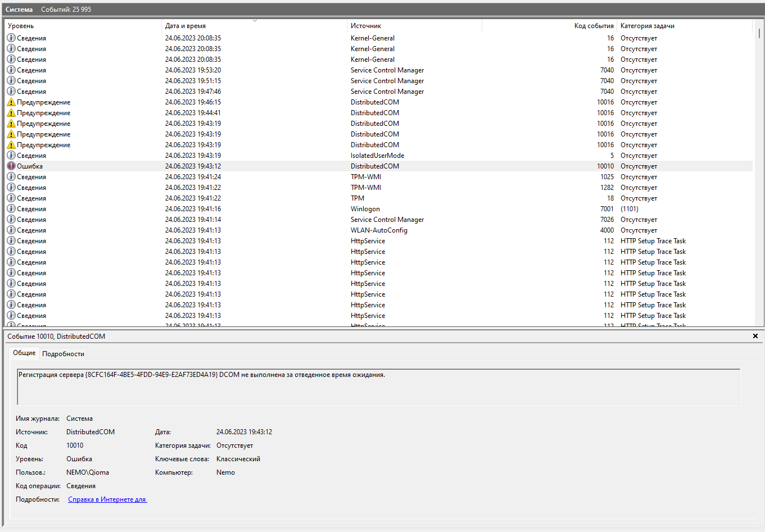Select the WLAN-AutoConfig source cell

[379, 230]
